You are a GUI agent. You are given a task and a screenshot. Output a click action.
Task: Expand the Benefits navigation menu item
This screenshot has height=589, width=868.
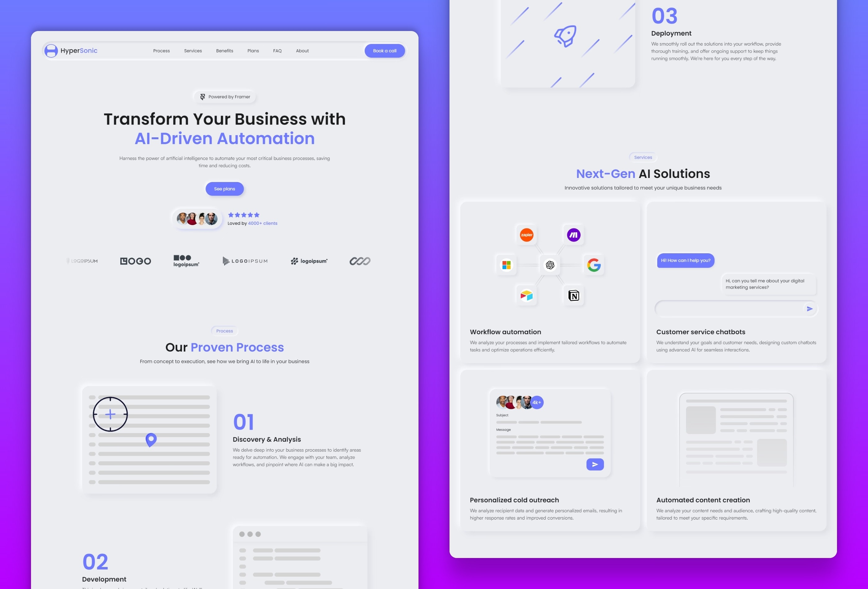click(224, 51)
